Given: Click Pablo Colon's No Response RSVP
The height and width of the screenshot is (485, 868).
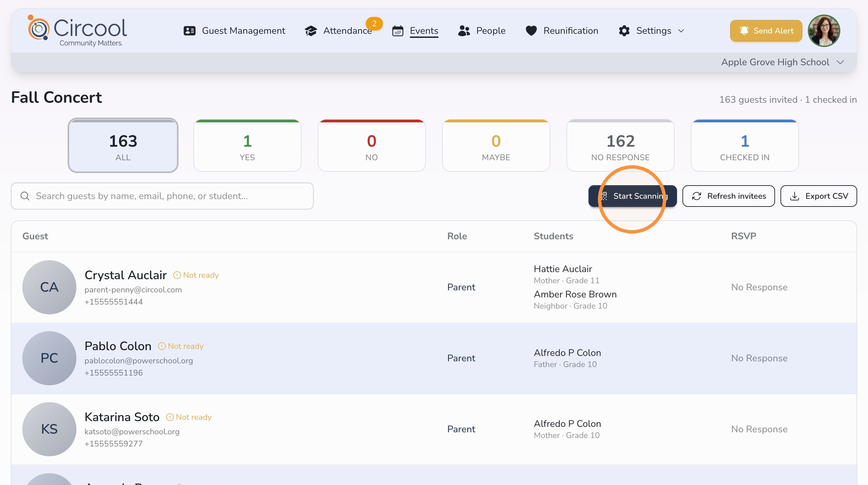Looking at the screenshot, I should click(759, 358).
